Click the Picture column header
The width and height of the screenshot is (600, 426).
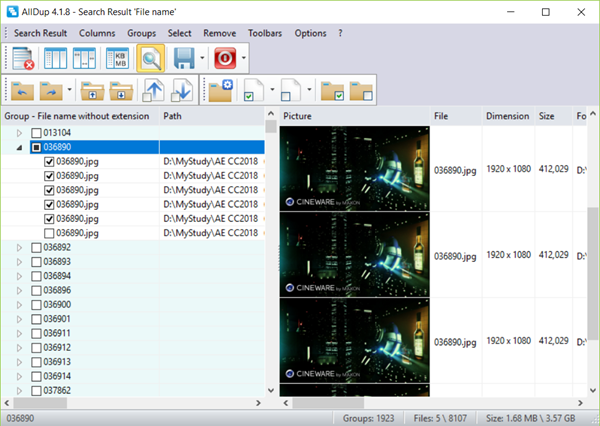click(x=355, y=116)
